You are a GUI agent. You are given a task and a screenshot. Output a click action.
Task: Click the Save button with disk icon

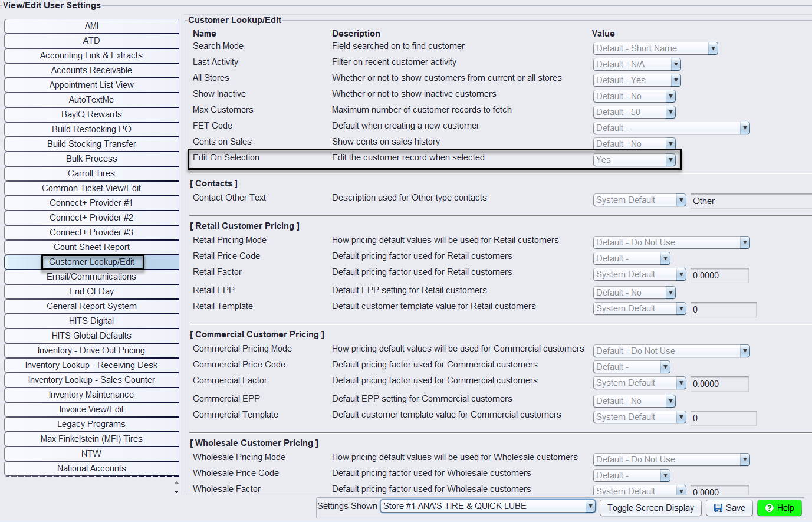[729, 508]
